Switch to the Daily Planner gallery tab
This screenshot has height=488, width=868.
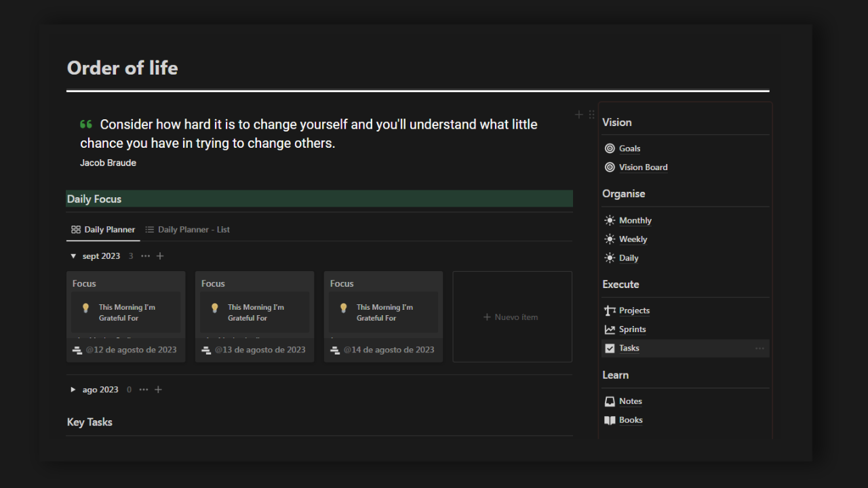coord(103,230)
